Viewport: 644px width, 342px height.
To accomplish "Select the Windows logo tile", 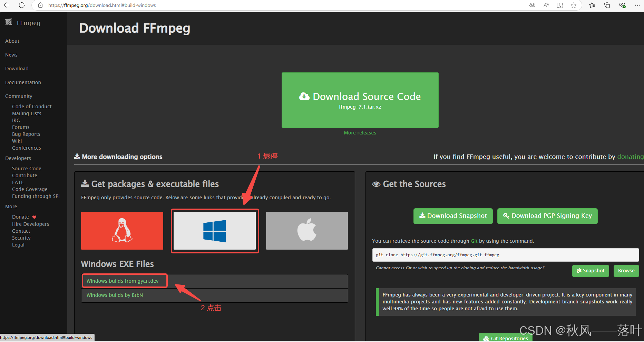I will click(215, 231).
